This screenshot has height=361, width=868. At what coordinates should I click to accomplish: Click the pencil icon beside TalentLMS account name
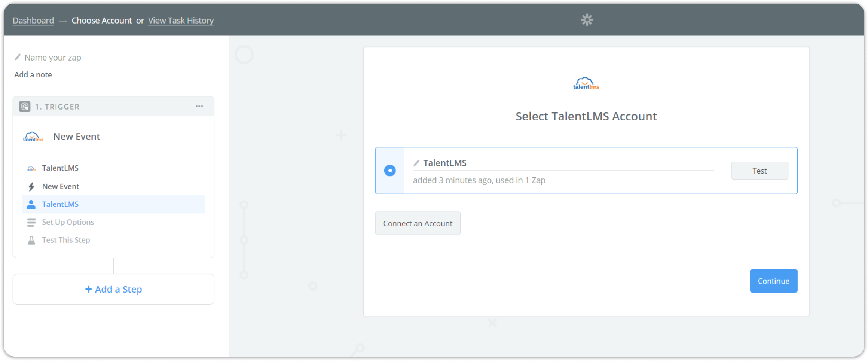[x=416, y=163]
